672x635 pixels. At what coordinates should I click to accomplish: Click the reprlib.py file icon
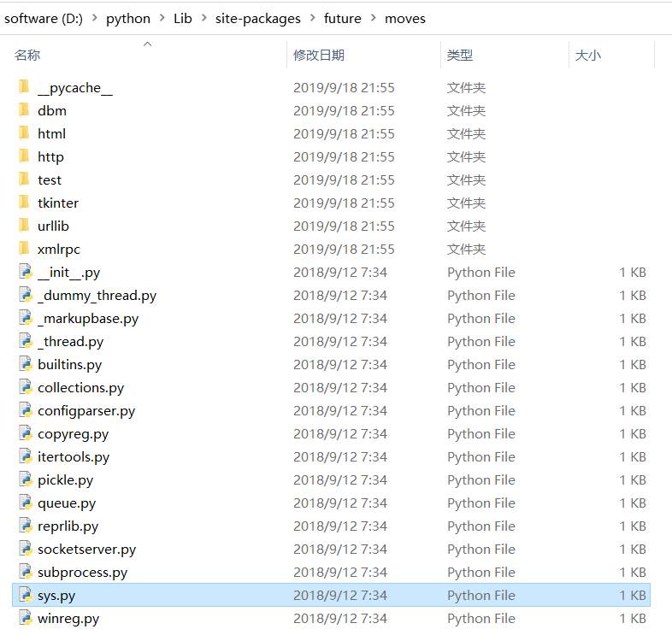point(26,526)
